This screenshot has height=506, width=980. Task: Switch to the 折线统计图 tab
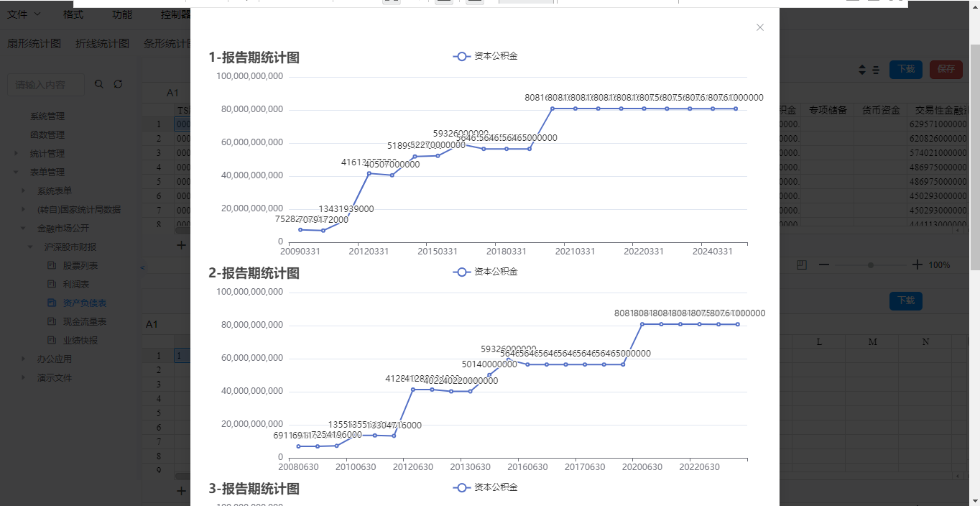point(102,44)
